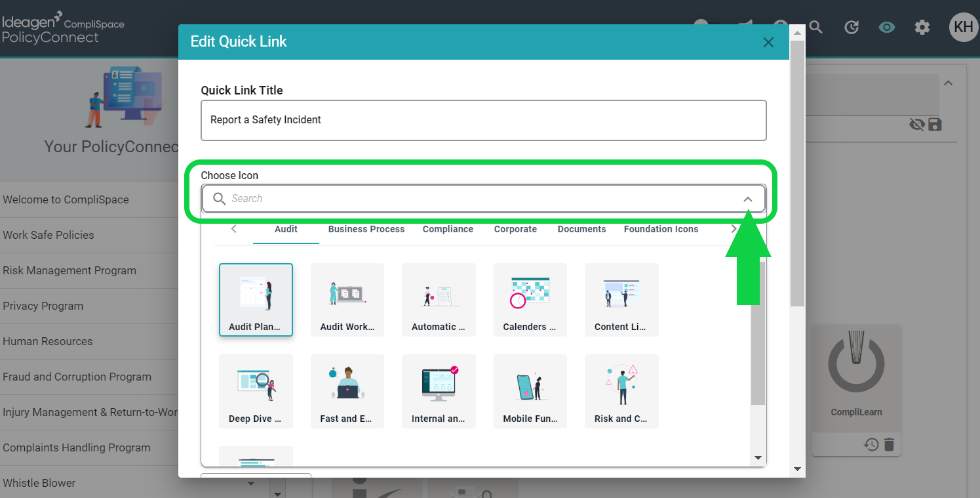Select the Deep Dive icon tile
The width and height of the screenshot is (980, 498).
pyautogui.click(x=256, y=392)
